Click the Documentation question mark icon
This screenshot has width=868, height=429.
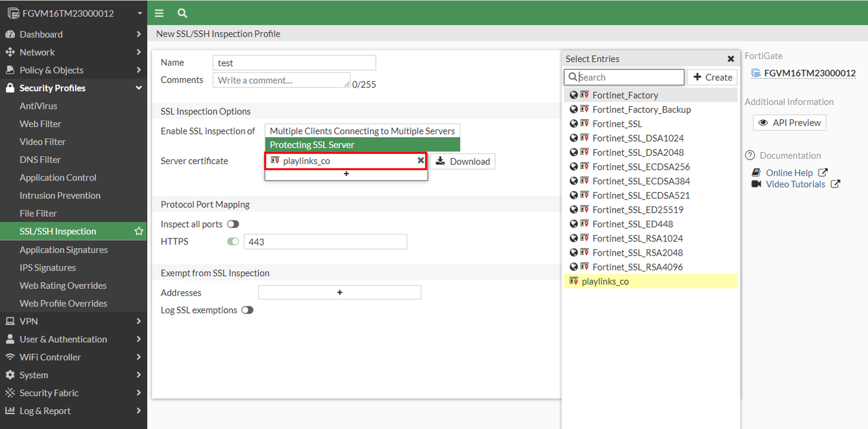750,155
